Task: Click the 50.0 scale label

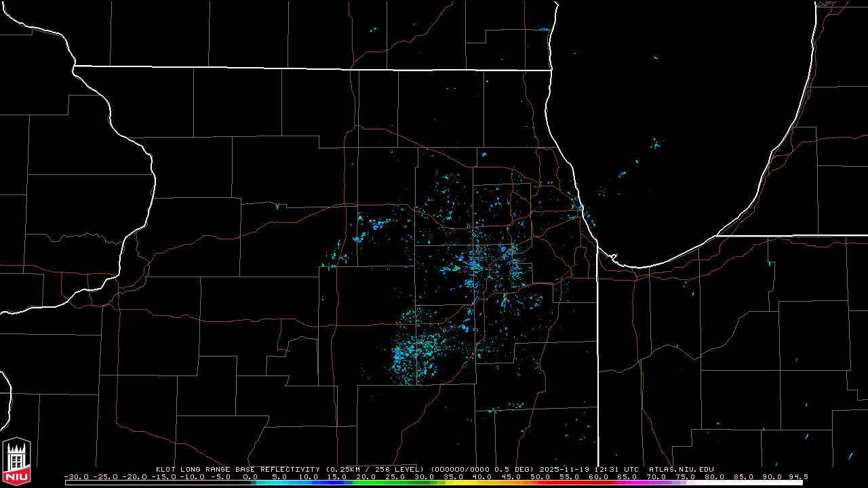Action: tap(539, 476)
